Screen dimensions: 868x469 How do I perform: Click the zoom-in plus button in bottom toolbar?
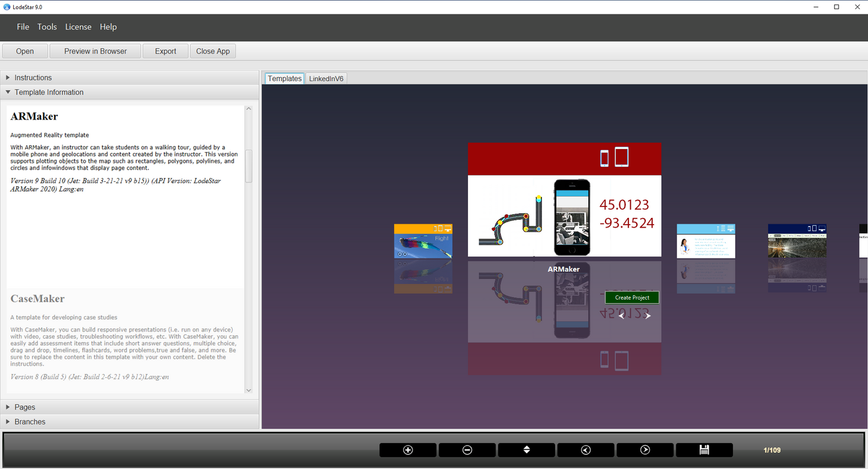point(408,450)
